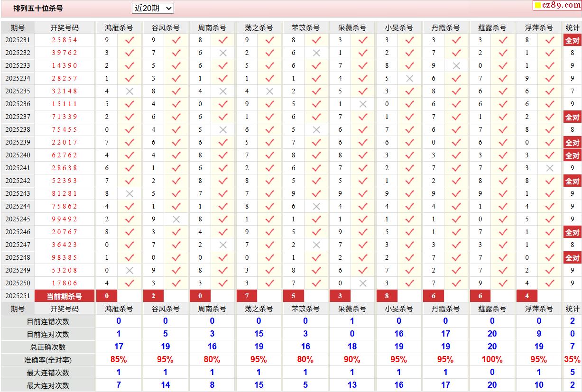
Task: Click the check mark for 鸿雁杀号 in row 2025231
Action: tap(129, 40)
